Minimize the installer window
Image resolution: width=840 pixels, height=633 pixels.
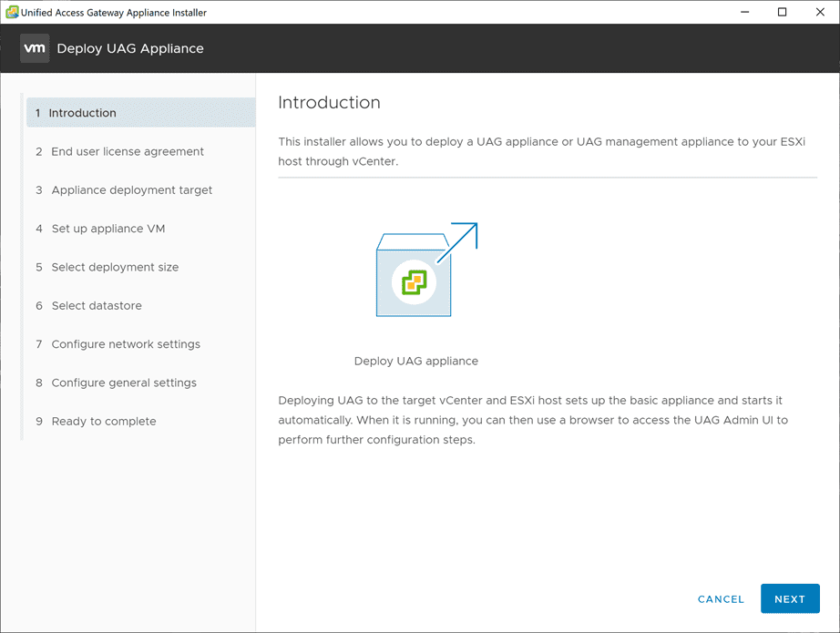(743, 12)
